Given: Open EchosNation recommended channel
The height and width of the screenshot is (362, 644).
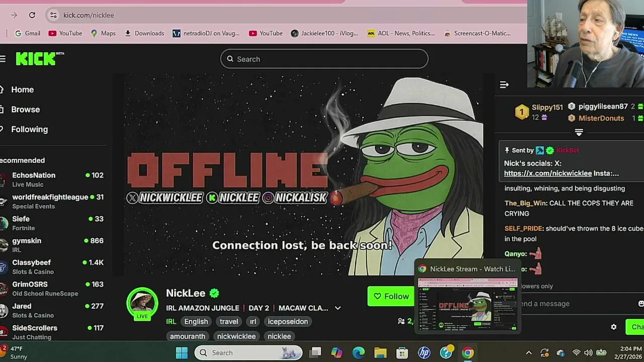Looking at the screenshot, I should point(52,179).
